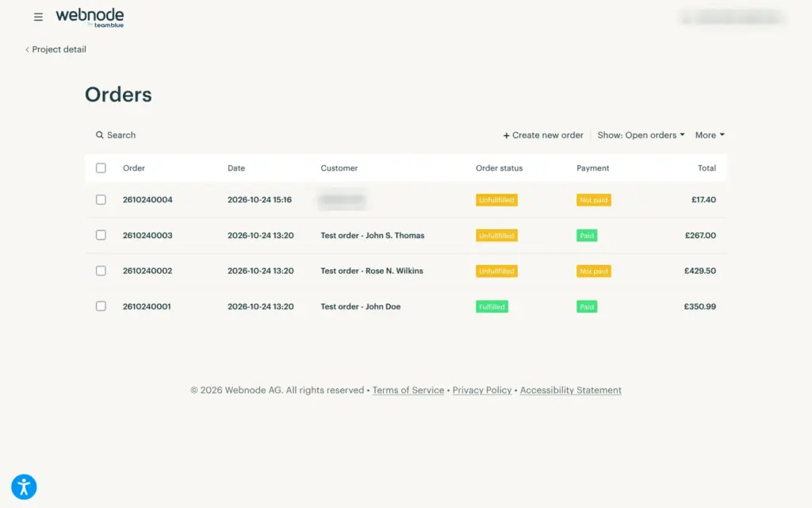Viewport: 812px width, 508px height.
Task: Click Paid badge for order 2610240003
Action: 587,236
